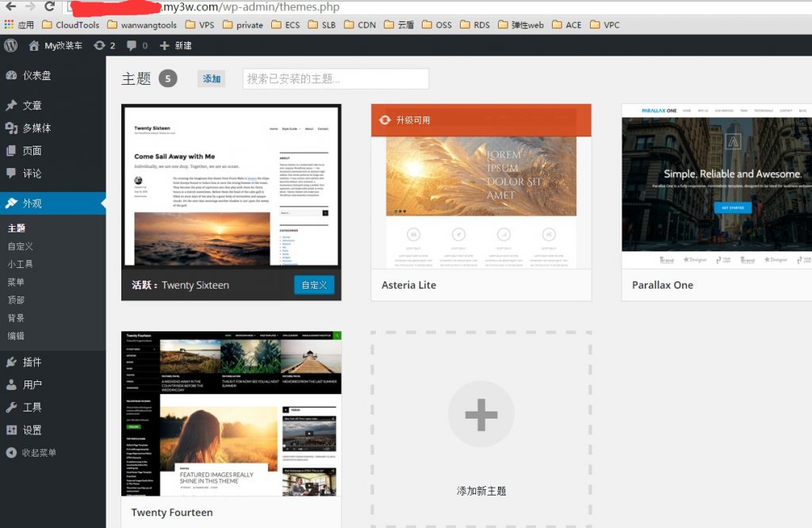Click the 自定义 button on Twenty Sixteen
The image size is (812, 528).
[x=314, y=285]
